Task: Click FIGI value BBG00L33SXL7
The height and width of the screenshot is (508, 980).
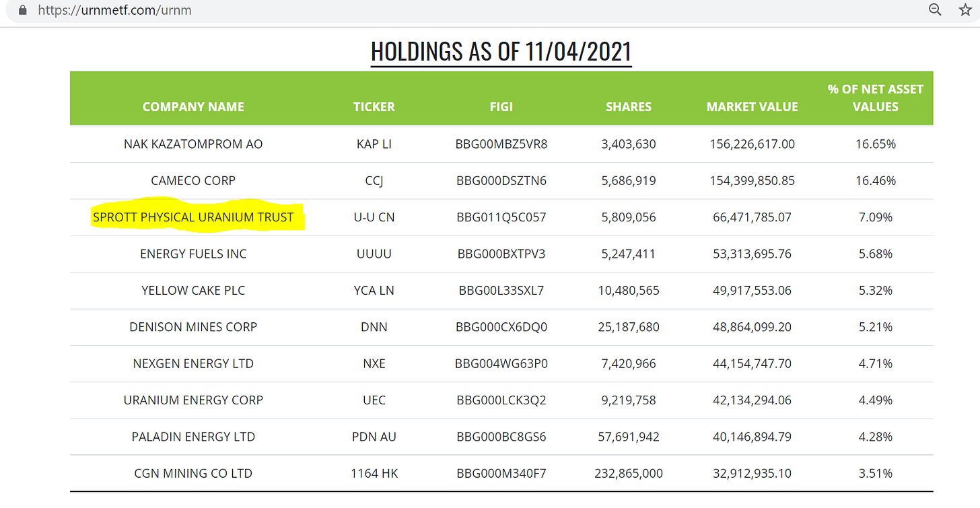Action: pos(501,291)
